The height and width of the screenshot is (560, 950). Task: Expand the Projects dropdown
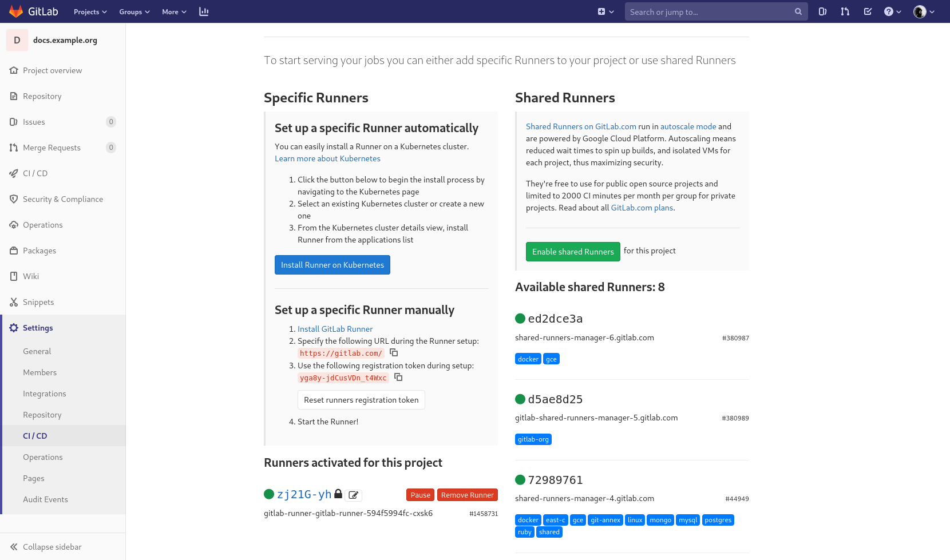click(90, 11)
